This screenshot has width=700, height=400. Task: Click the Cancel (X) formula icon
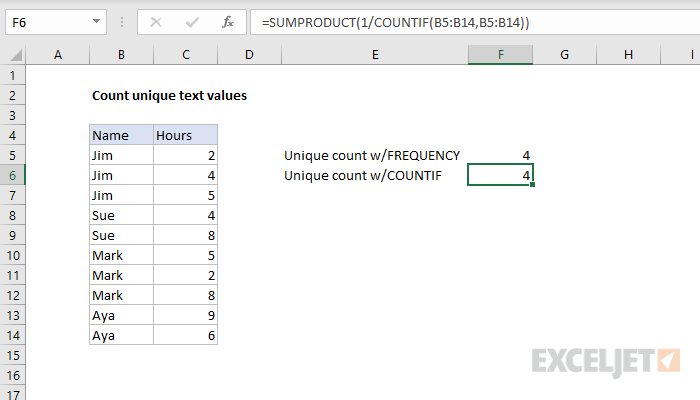point(156,22)
